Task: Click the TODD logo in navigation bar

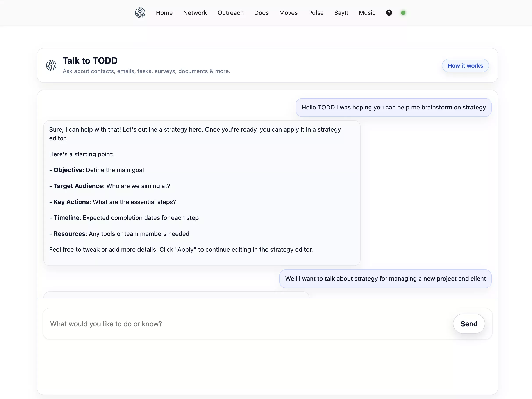Action: click(140, 13)
